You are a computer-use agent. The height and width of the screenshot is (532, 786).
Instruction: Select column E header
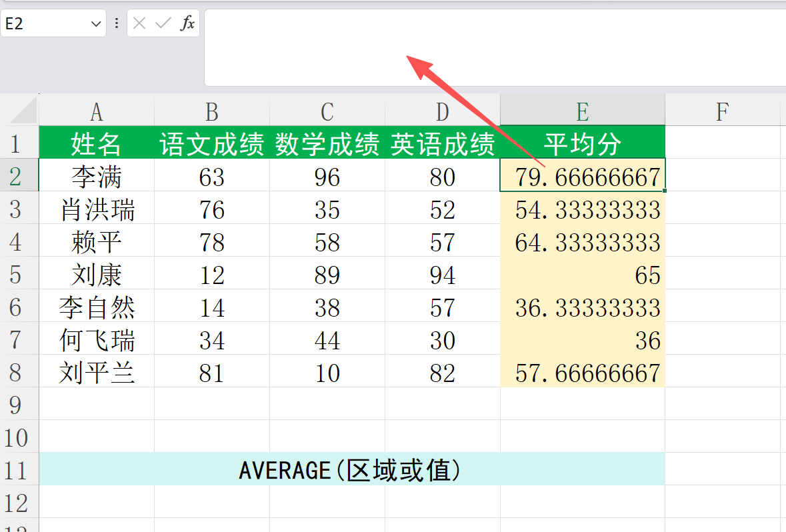coord(582,111)
